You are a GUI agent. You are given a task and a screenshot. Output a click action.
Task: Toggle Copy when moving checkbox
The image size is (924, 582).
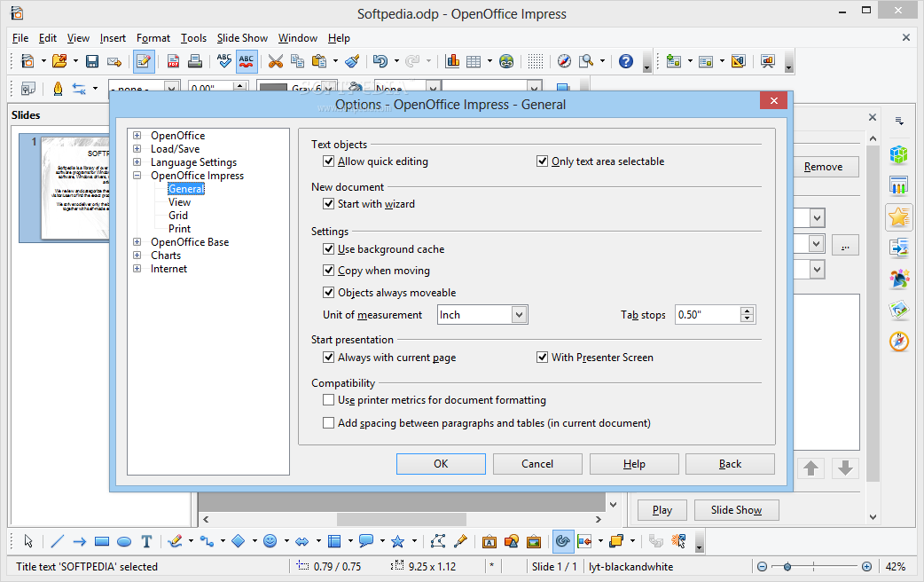tap(329, 270)
